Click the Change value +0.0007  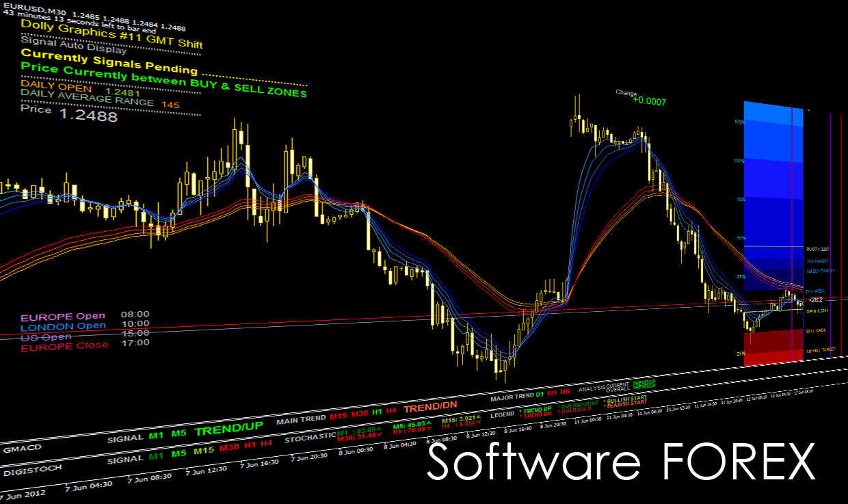point(649,101)
